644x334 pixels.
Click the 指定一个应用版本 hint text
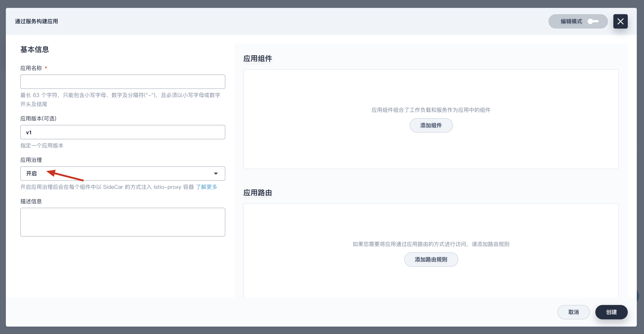click(x=42, y=146)
